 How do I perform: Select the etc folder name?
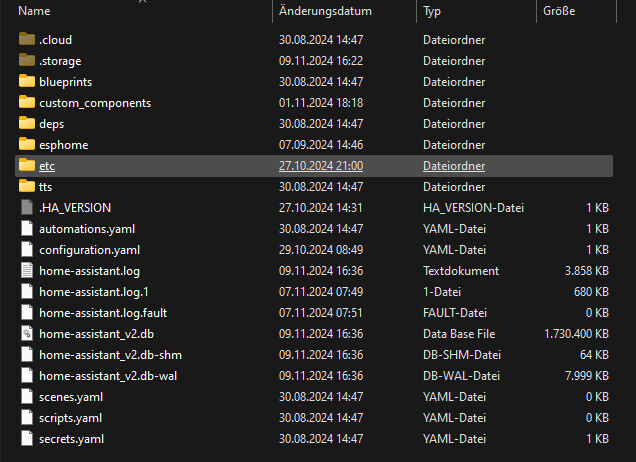tap(47, 166)
